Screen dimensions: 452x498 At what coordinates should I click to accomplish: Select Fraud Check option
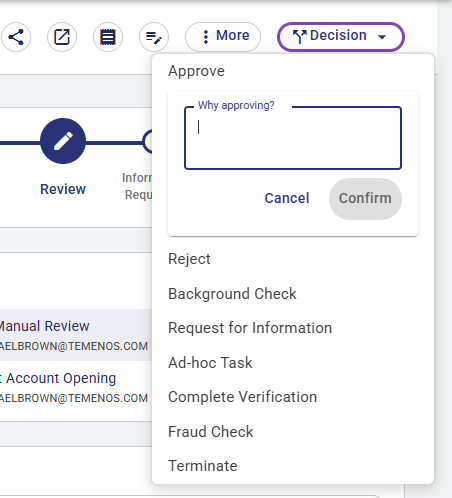click(293, 432)
